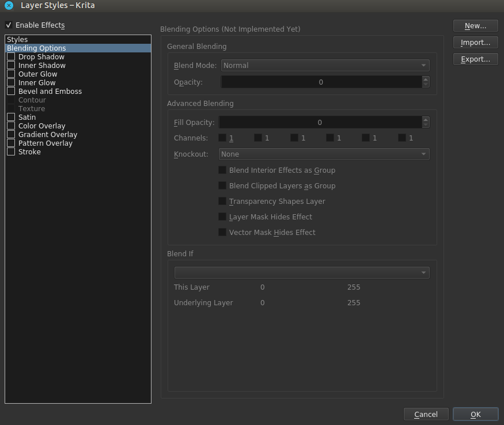This screenshot has width=504, height=425.
Task: Increase Opacity with the up arrow
Action: (x=426, y=79)
